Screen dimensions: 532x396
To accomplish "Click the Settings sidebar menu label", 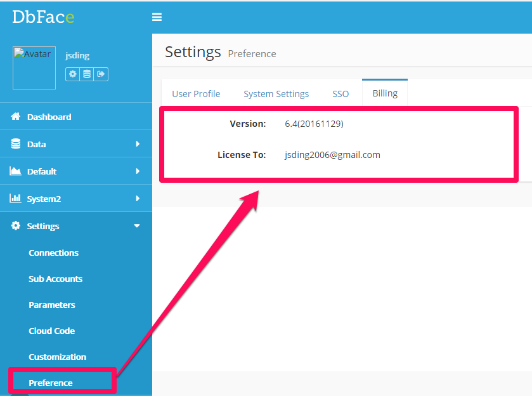I will 43,226.
